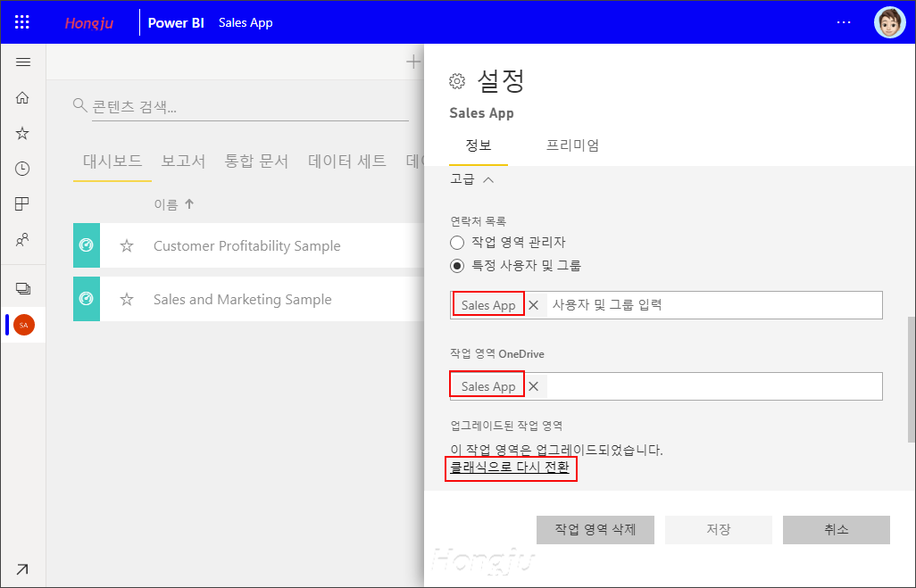Click Sales App in header breadcrumb

246,23
